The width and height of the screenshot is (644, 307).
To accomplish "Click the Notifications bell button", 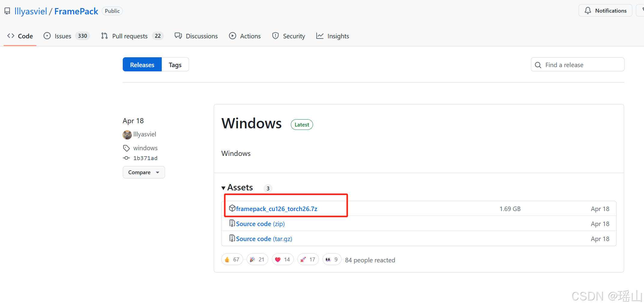I will pyautogui.click(x=605, y=11).
